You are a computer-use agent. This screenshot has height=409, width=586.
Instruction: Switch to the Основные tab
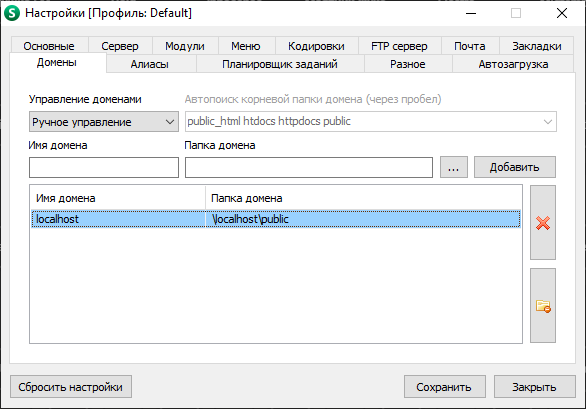pyautogui.click(x=49, y=46)
